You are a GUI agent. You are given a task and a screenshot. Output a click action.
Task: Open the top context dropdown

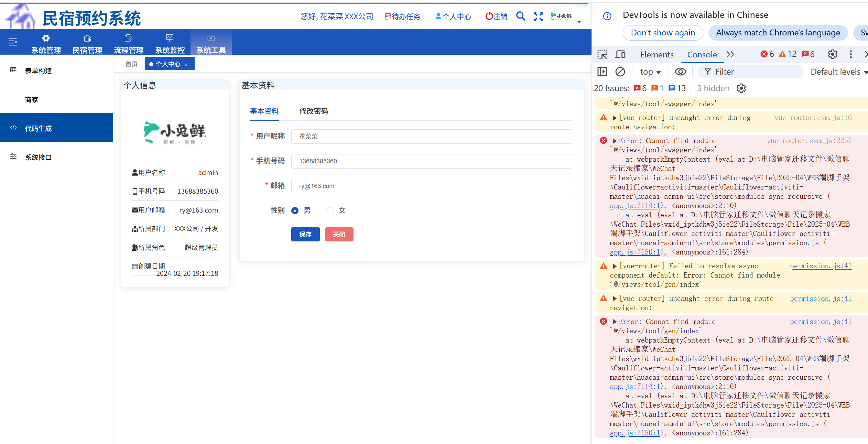pyautogui.click(x=650, y=72)
